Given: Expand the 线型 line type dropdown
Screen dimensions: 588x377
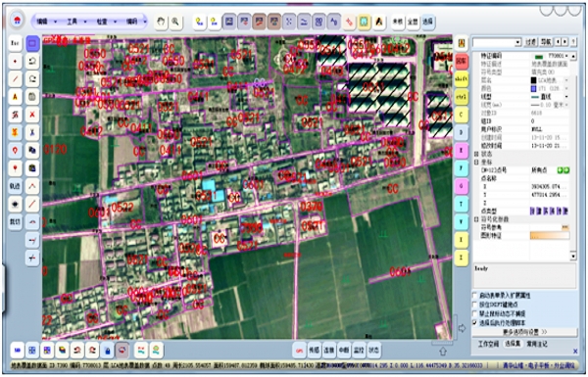Looking at the screenshot, I should click(566, 97).
